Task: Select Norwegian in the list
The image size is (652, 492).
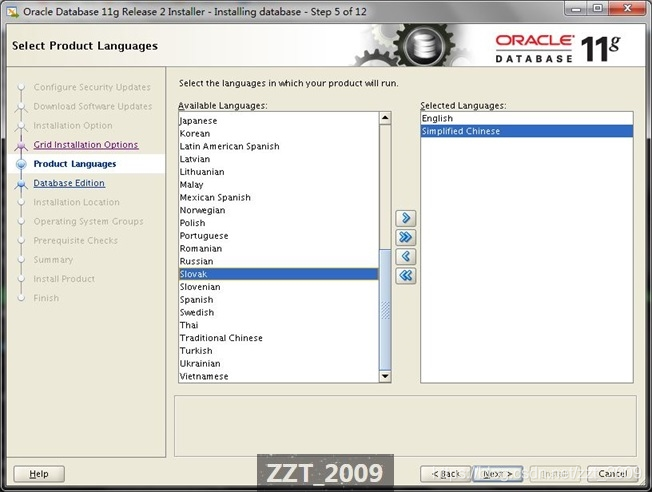Action: (x=279, y=210)
